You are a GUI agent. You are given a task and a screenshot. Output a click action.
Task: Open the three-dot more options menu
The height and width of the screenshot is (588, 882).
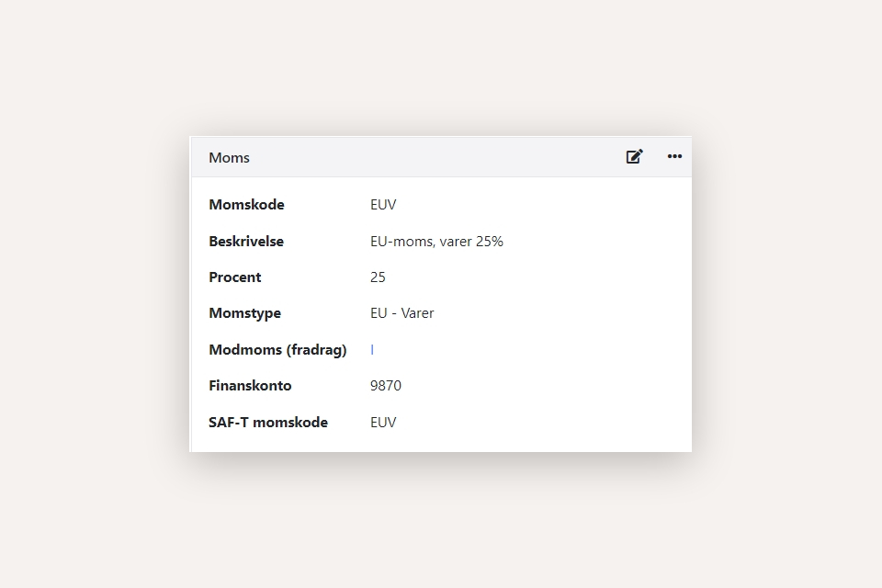(674, 157)
